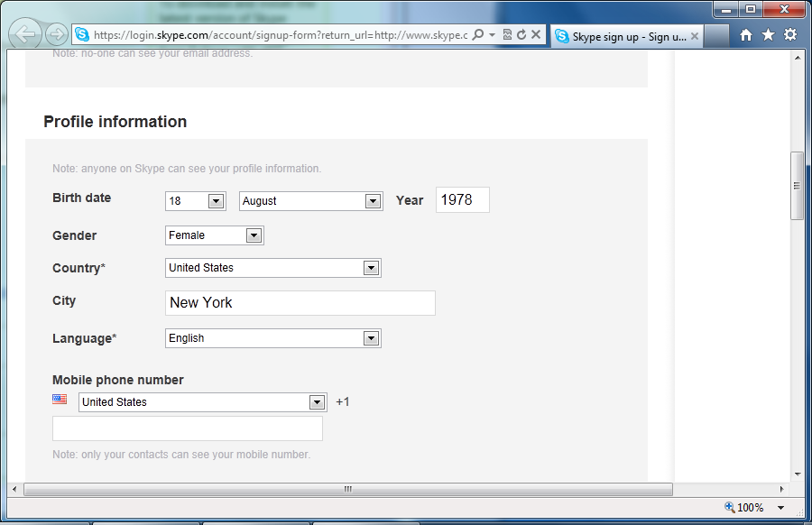The image size is (812, 525).
Task: Refresh the page with reload icon
Action: click(521, 35)
